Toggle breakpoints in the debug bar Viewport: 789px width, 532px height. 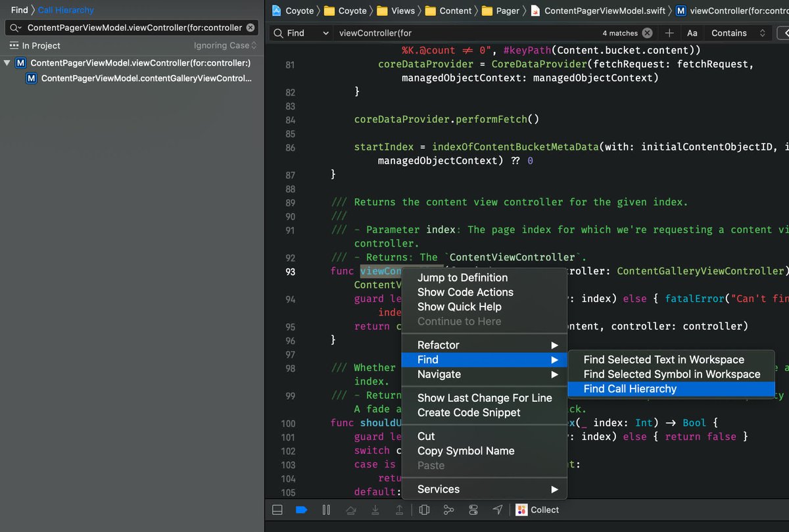coord(301,510)
